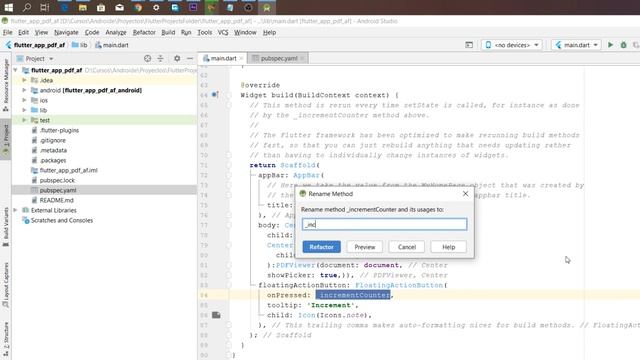This screenshot has width=640, height=360.
Task: Select Scratches and Consoles
Action: click(x=62, y=220)
